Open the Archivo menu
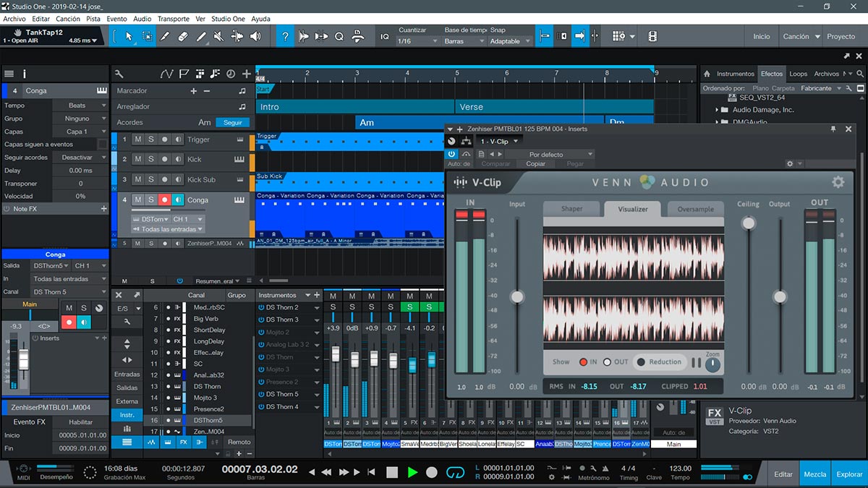868x488 pixels. 14,19
